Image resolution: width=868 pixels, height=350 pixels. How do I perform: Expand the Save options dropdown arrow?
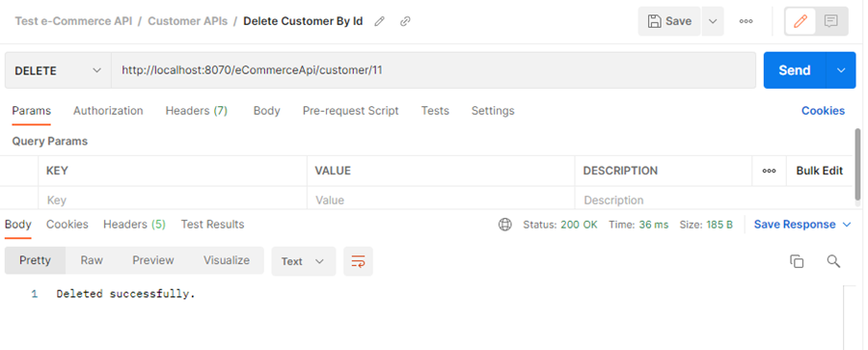pos(713,21)
